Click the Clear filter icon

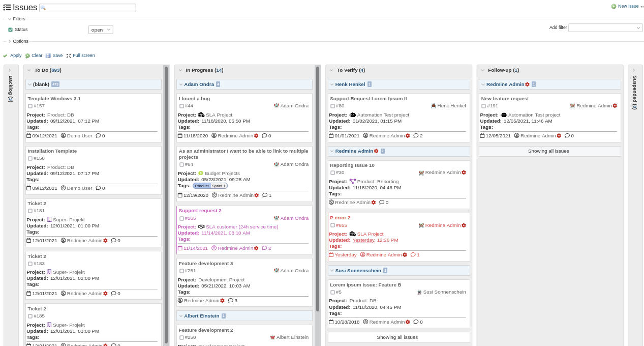(x=27, y=55)
